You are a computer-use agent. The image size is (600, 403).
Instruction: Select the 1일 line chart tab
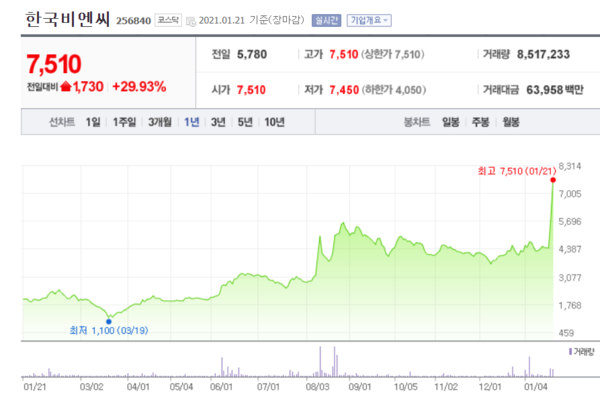point(93,122)
